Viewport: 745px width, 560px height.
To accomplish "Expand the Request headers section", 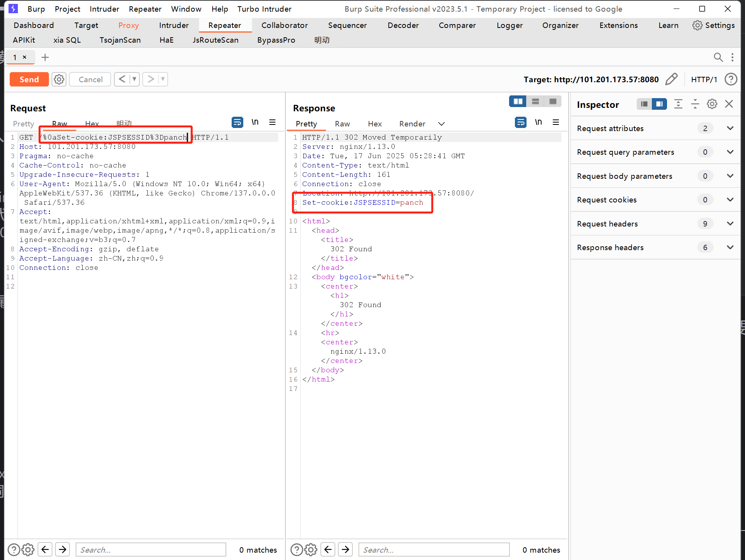I will tap(730, 224).
